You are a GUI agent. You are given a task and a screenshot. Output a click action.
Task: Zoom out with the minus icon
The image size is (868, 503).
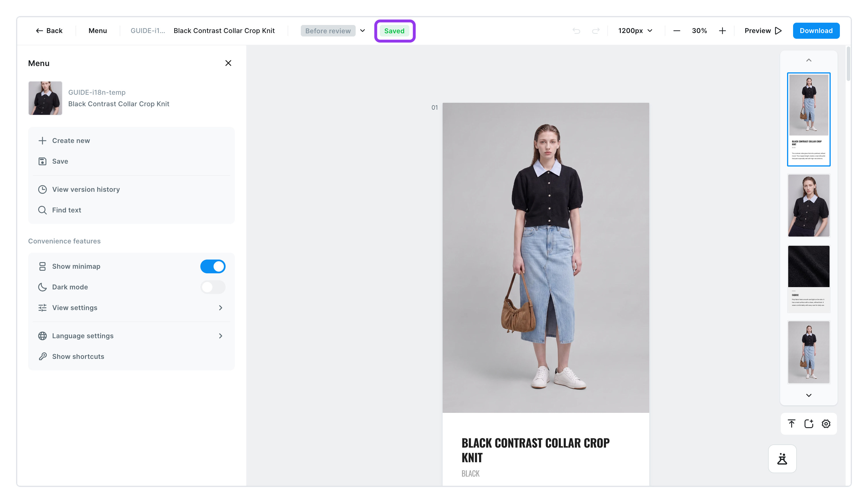pyautogui.click(x=677, y=31)
